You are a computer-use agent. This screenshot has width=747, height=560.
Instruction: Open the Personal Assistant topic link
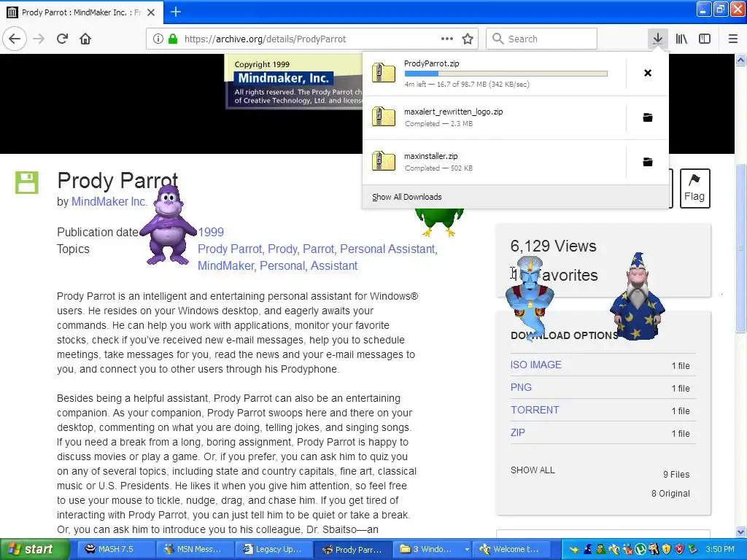(x=388, y=249)
